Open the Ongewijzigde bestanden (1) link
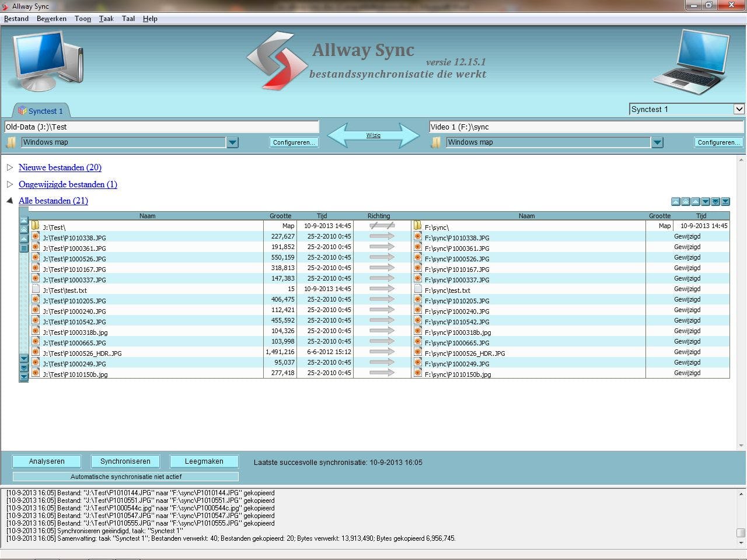This screenshot has height=560, width=747. coord(68,184)
